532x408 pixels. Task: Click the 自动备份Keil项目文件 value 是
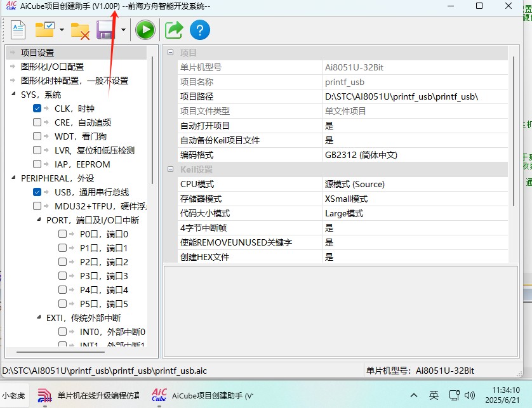point(415,140)
